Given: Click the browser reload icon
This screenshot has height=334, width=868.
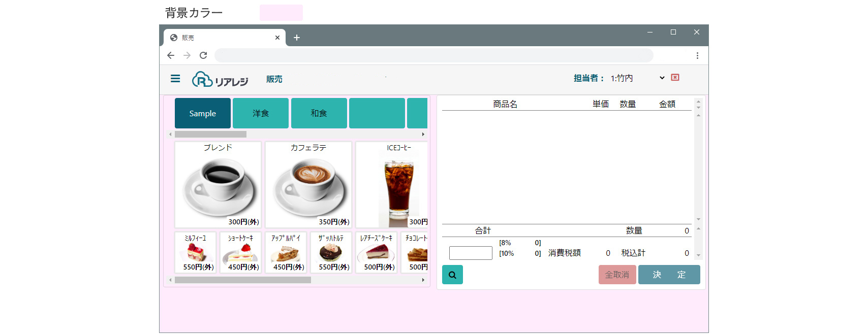Looking at the screenshot, I should [x=203, y=55].
